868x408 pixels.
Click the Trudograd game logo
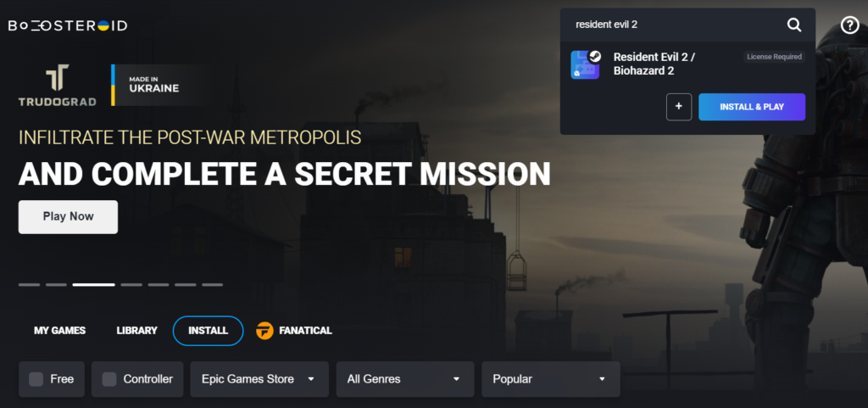tap(57, 85)
